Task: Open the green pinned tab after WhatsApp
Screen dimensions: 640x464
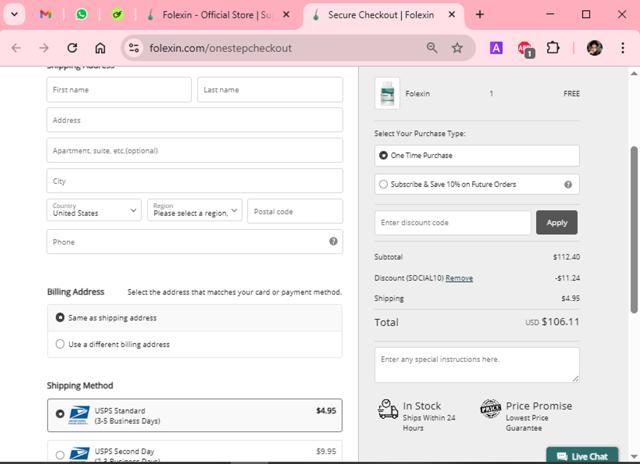Action: coord(118,15)
